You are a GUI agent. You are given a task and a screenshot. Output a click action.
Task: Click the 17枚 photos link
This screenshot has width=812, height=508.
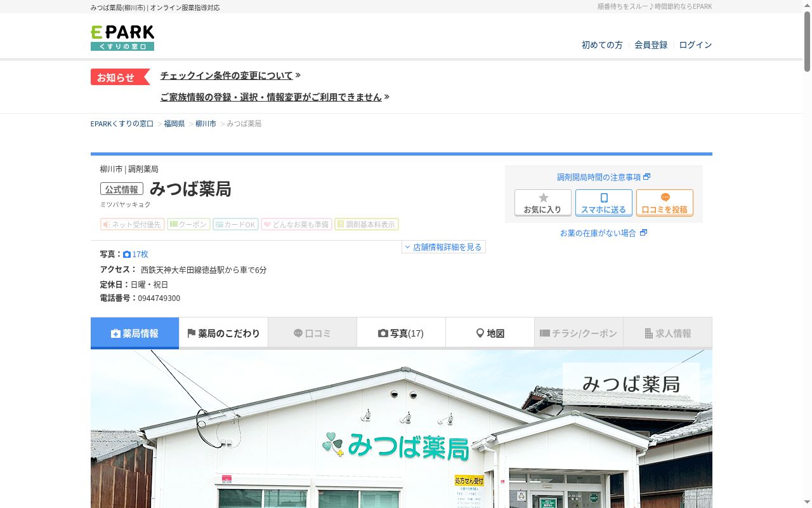[x=140, y=255]
